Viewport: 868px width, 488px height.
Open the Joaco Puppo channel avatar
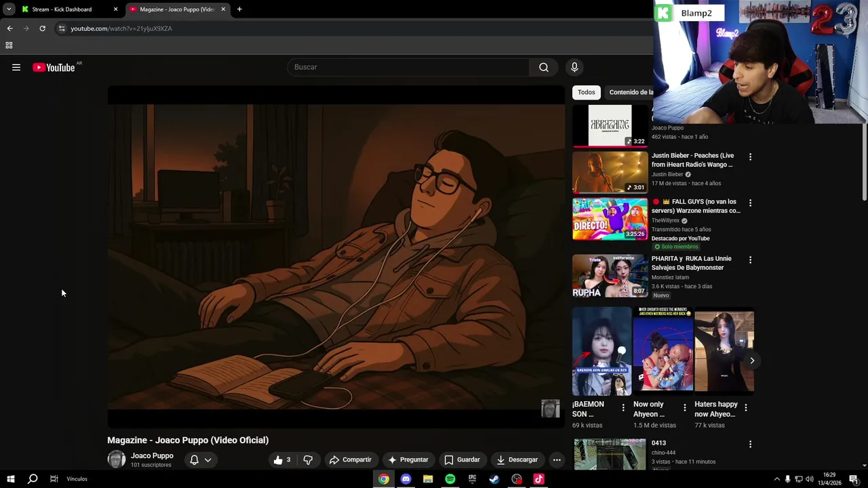point(117,460)
